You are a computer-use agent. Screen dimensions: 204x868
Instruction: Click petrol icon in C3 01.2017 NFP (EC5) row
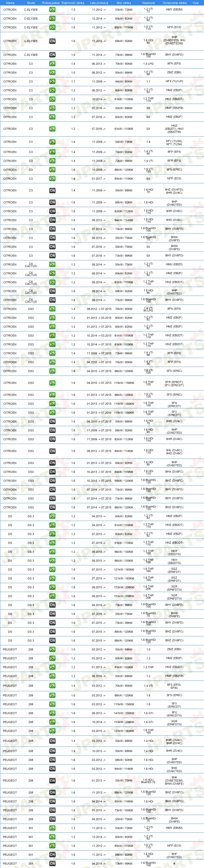[x=52, y=179]
